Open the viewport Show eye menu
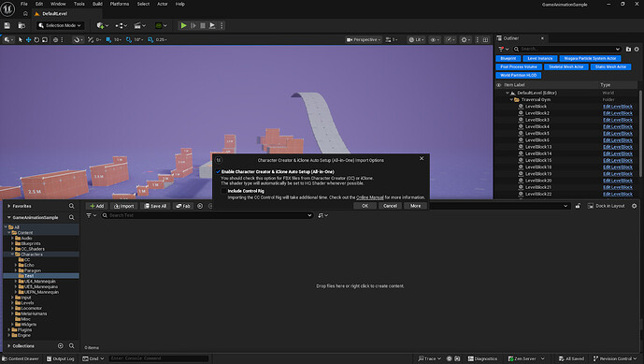 pos(435,40)
